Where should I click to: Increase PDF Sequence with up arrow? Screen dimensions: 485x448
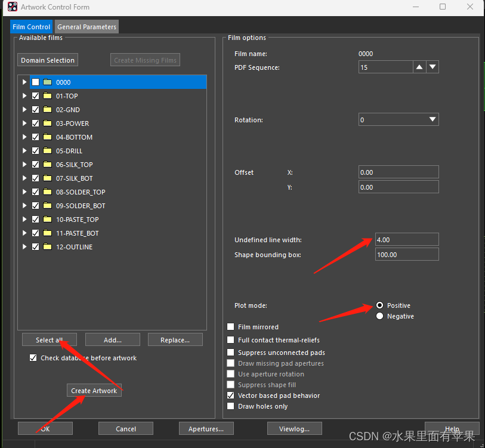pos(419,67)
